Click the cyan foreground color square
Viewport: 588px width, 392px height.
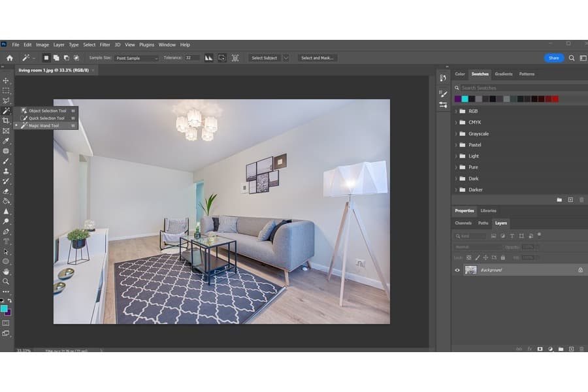[x=4, y=308]
